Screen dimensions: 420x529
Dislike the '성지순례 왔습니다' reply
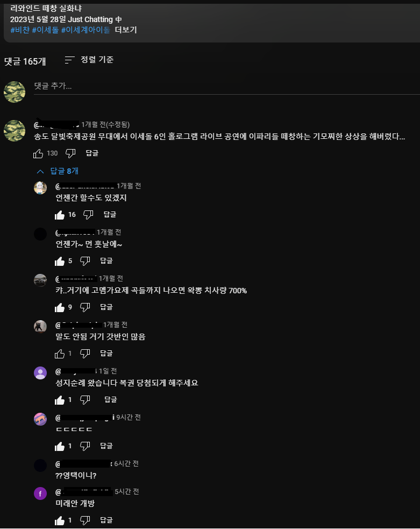tap(85, 400)
